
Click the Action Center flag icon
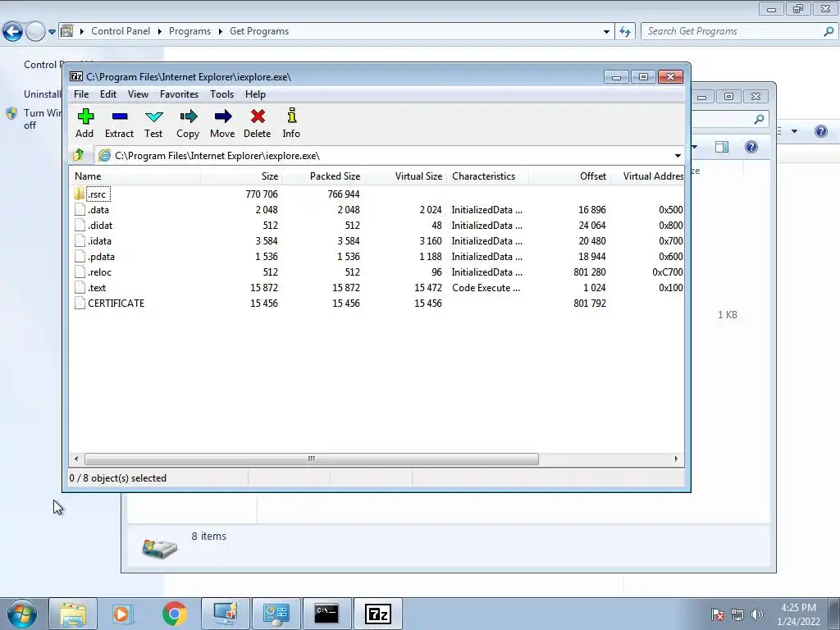(x=717, y=614)
